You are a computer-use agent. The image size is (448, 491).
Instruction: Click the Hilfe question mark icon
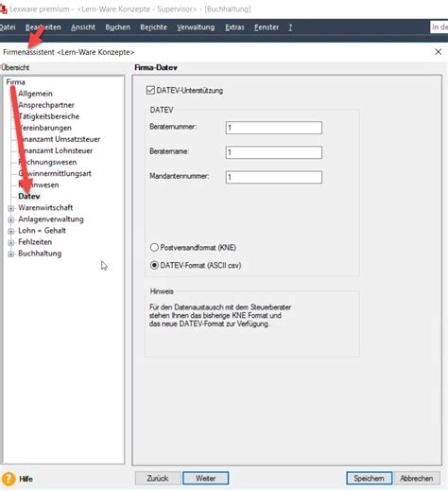click(9, 479)
